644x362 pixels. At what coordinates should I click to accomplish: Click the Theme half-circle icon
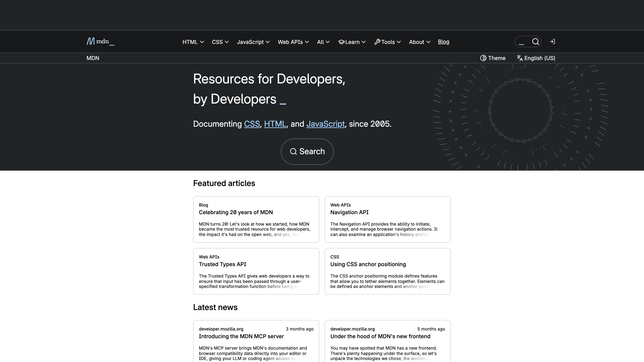point(483,58)
